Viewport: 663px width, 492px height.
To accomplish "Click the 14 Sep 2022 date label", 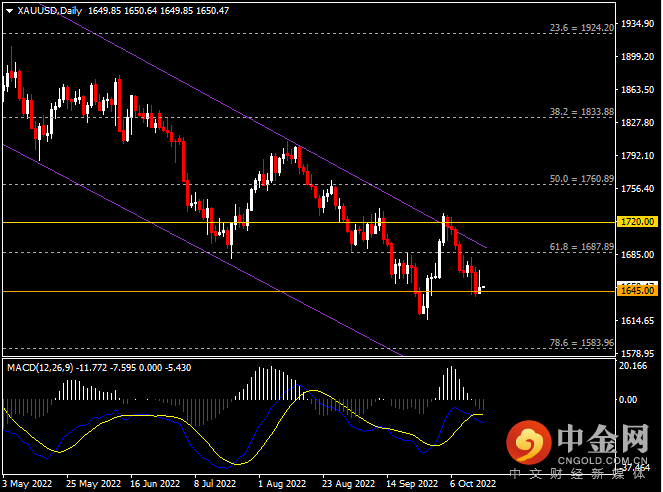I will (412, 484).
